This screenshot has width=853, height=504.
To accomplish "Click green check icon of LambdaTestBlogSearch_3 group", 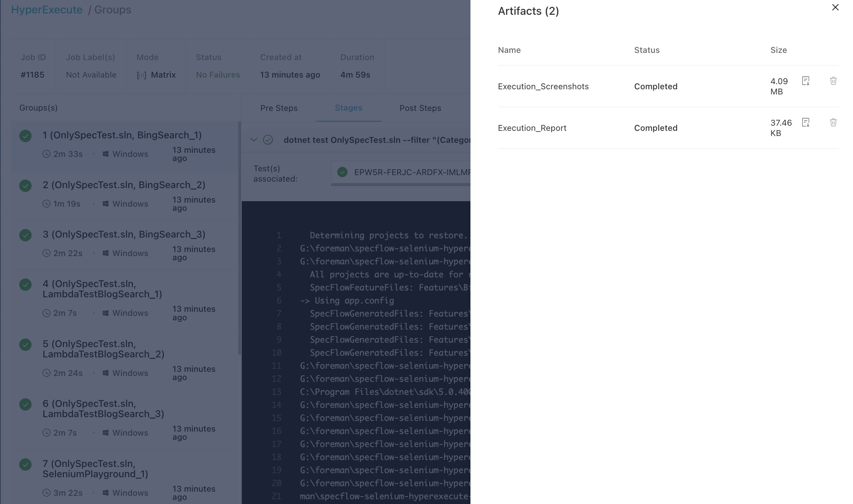I will point(25,404).
